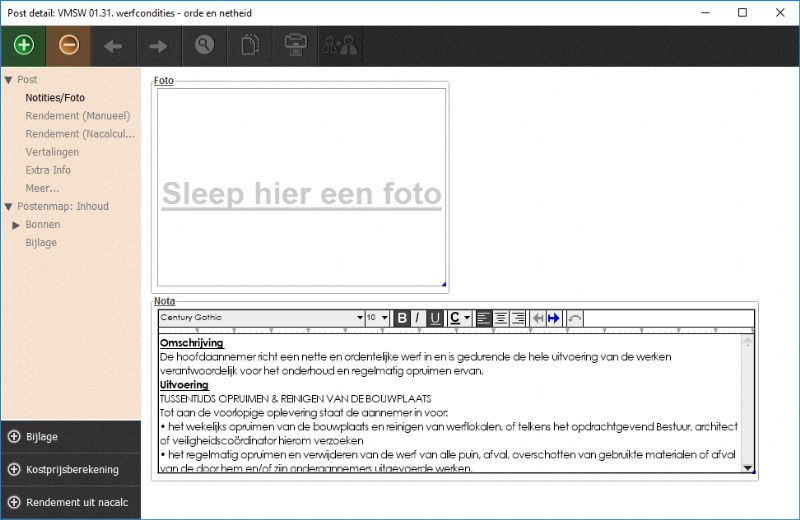This screenshot has width=800, height=520.
Task: Open the Century Gothic font dropdown
Action: click(360, 318)
